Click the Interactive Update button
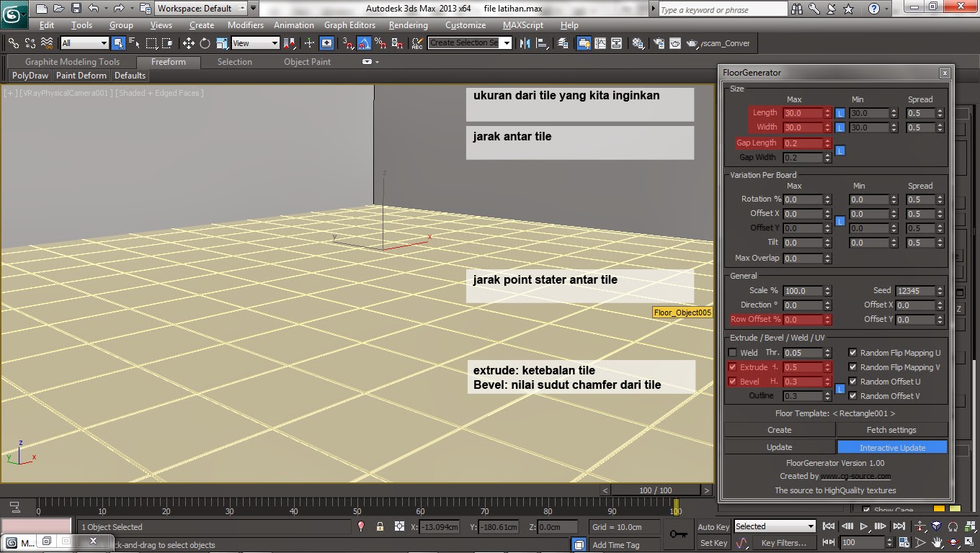 point(891,446)
